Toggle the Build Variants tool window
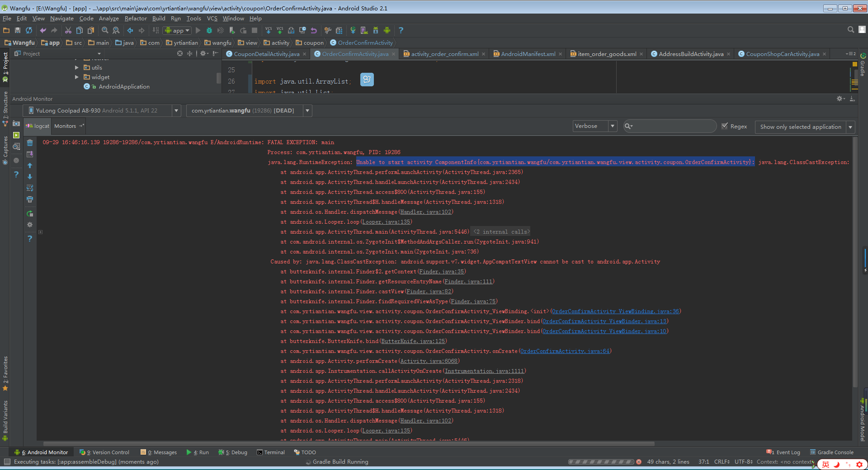Screen dimensions: 868x470 click(5, 421)
